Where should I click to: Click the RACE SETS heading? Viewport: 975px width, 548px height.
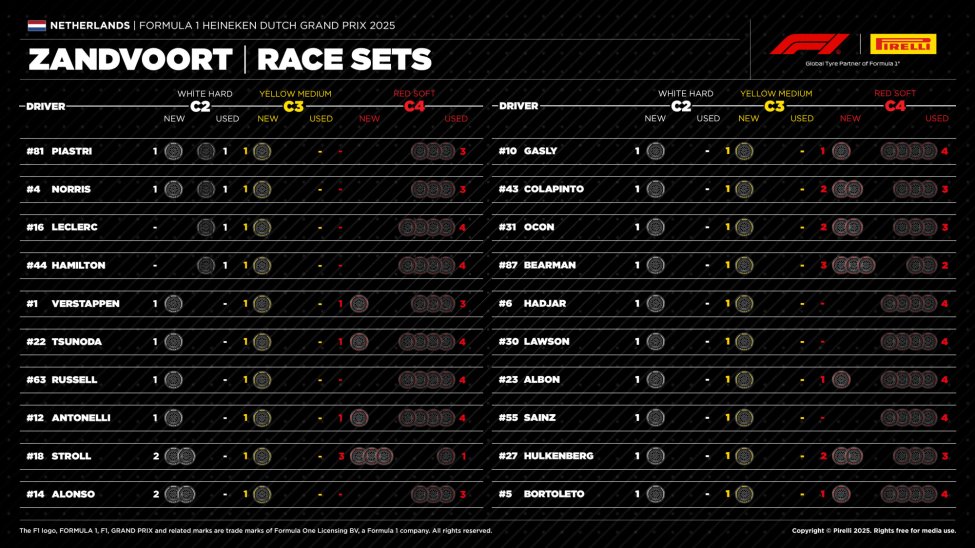coord(344,60)
